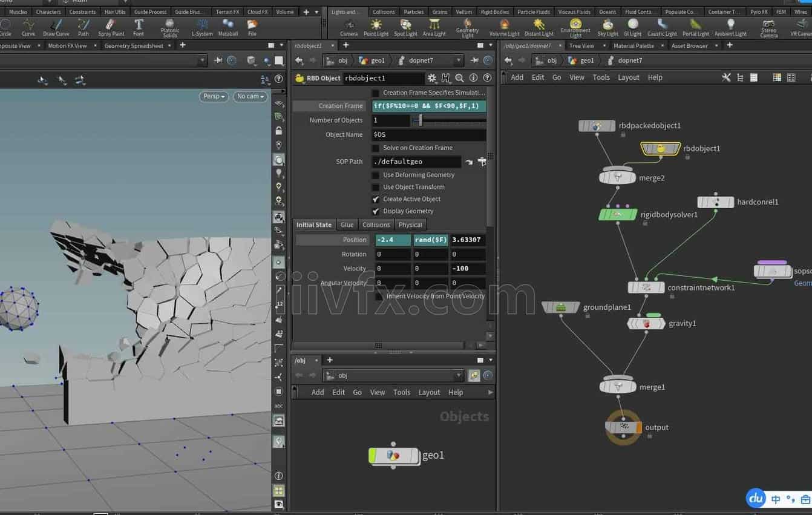Viewport: 812px width, 515px height.
Task: Expand path dropdown after dopnet7 in parameter pane
Action: coord(459,60)
